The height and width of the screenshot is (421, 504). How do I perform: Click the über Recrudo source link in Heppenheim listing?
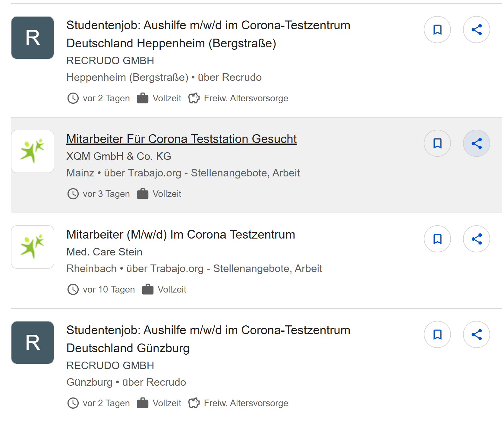tap(230, 77)
